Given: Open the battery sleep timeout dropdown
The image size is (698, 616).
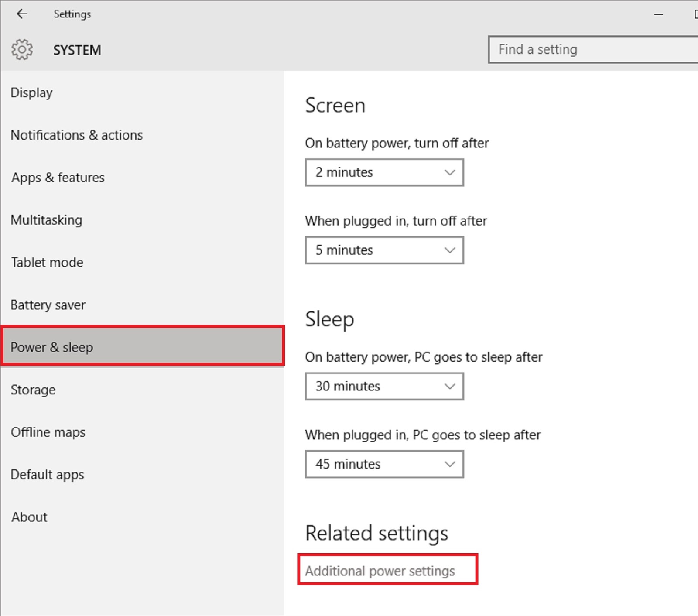Looking at the screenshot, I should tap(384, 386).
